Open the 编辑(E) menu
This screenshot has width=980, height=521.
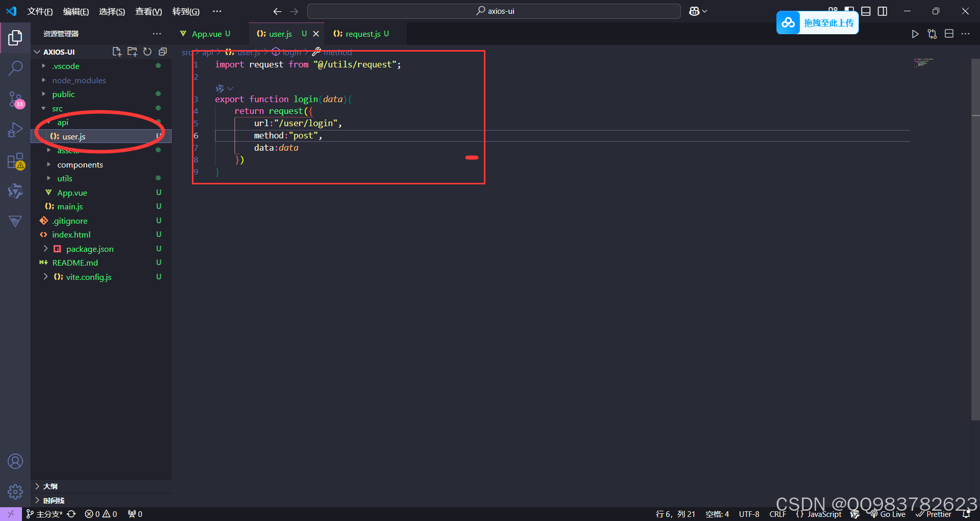pyautogui.click(x=76, y=11)
